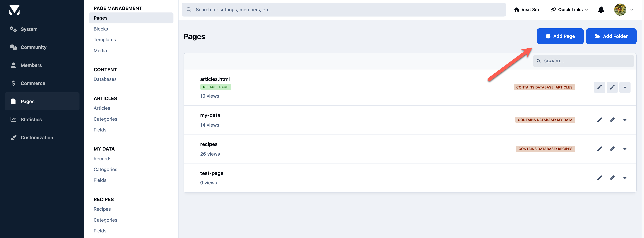This screenshot has width=644, height=238.
Task: Click the Invision logo in the sidebar
Action: (14, 10)
